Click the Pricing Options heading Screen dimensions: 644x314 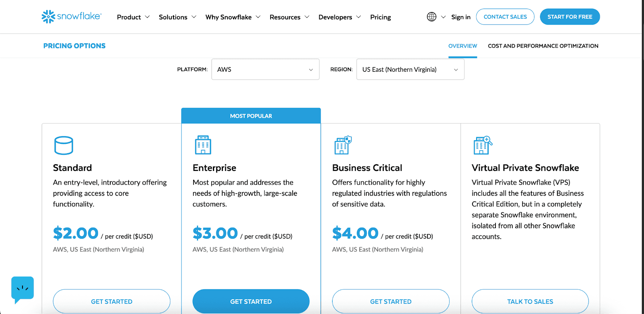[x=74, y=46]
